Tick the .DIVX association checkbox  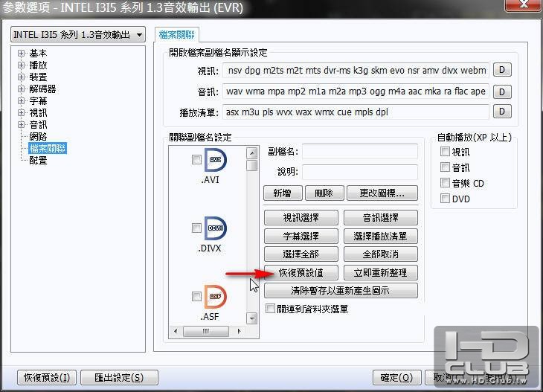[x=196, y=228]
